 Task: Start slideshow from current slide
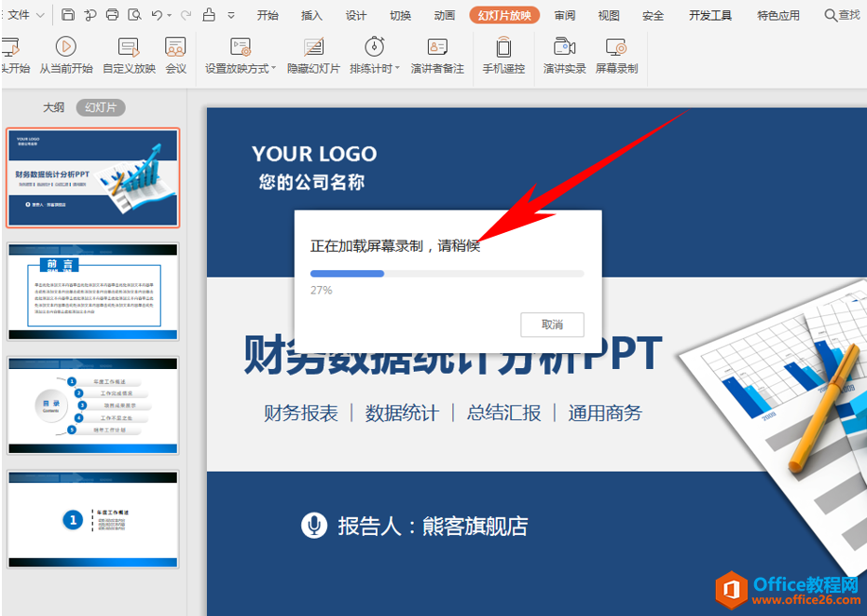pyautogui.click(x=65, y=55)
